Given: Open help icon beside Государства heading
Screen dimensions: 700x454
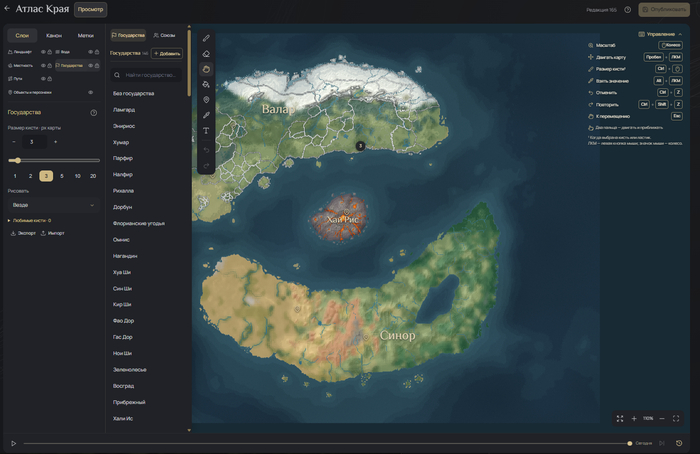Looking at the screenshot, I should (93, 112).
